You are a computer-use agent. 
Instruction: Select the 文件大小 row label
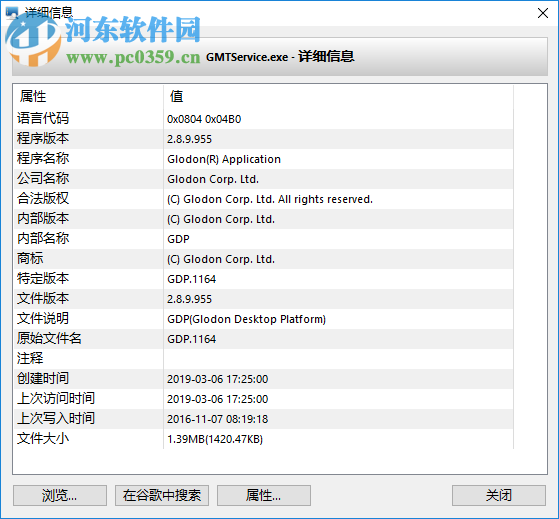point(43,438)
